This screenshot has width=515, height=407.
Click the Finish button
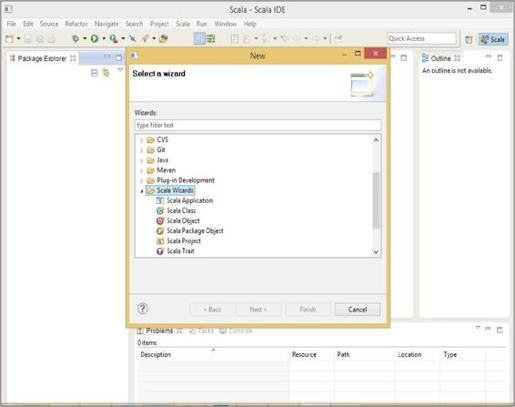pos(308,309)
